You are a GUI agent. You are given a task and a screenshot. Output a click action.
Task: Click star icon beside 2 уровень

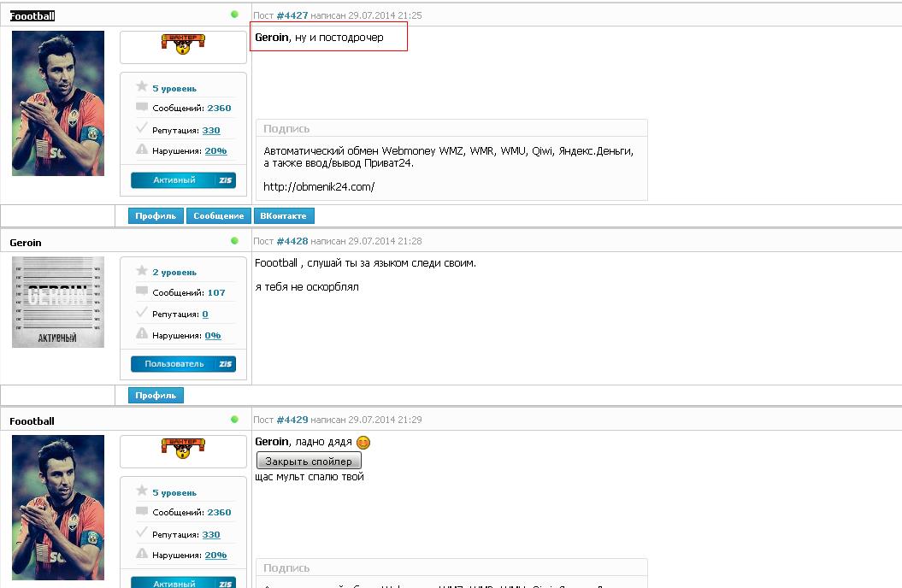[x=142, y=270]
